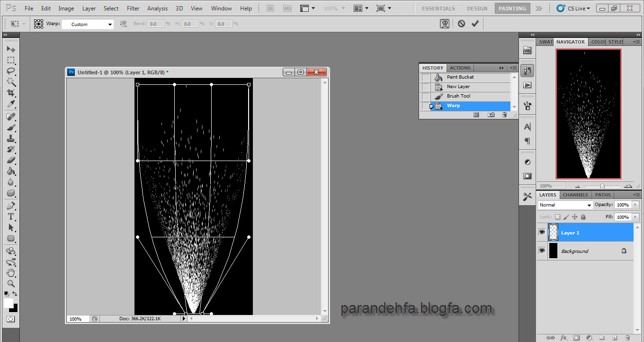Swap foreground and background colors
Image resolution: width=644 pixels, height=342 pixels.
(15, 294)
